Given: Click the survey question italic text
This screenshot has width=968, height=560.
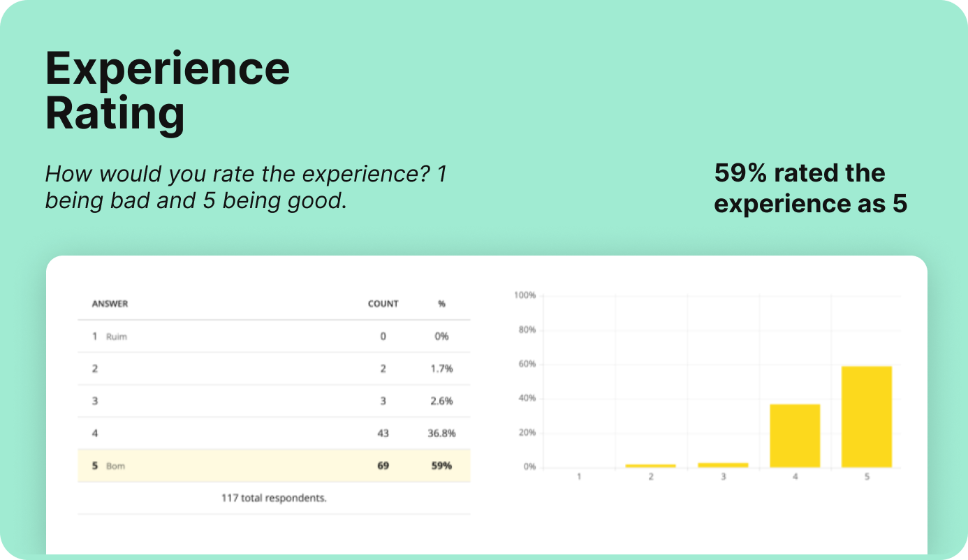Looking at the screenshot, I should click(x=246, y=187).
